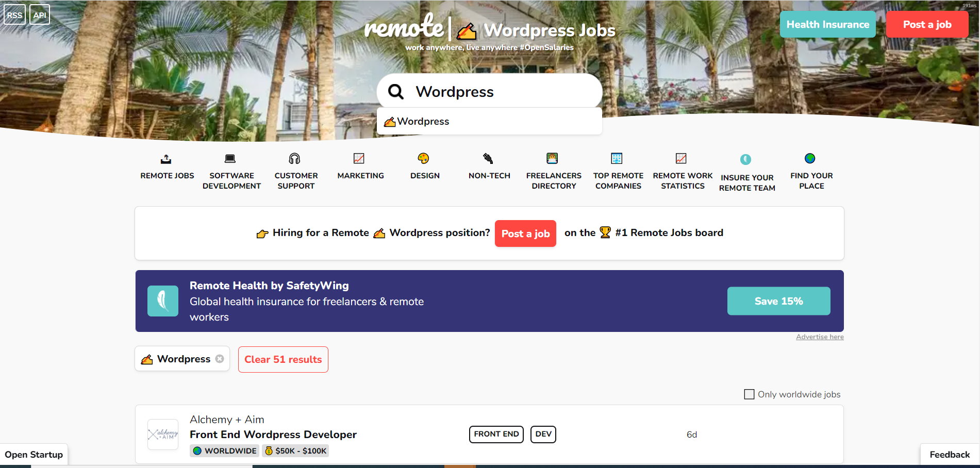Open the Marketing chart icon
Viewport: 980px width, 468px height.
pos(359,159)
